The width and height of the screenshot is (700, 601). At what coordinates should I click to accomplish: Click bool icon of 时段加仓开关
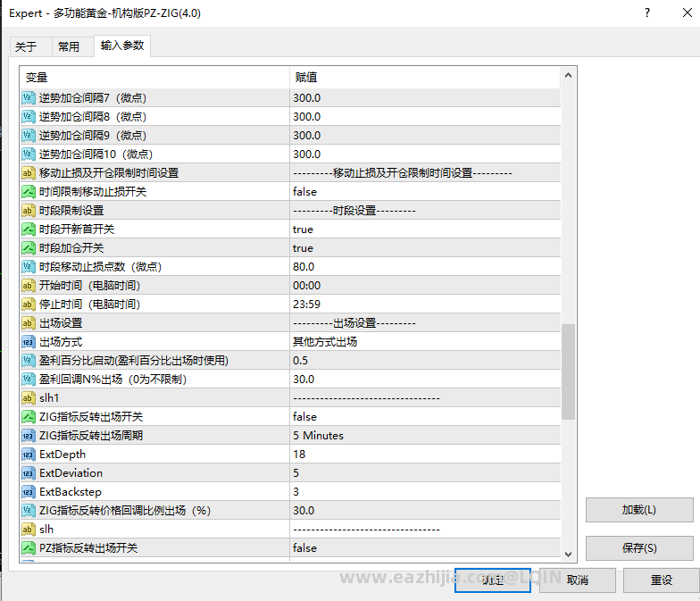(x=29, y=248)
